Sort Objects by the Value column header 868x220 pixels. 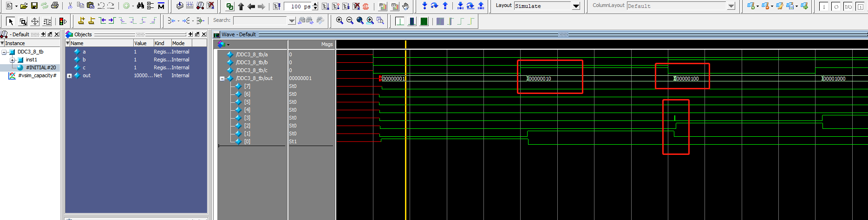point(143,43)
